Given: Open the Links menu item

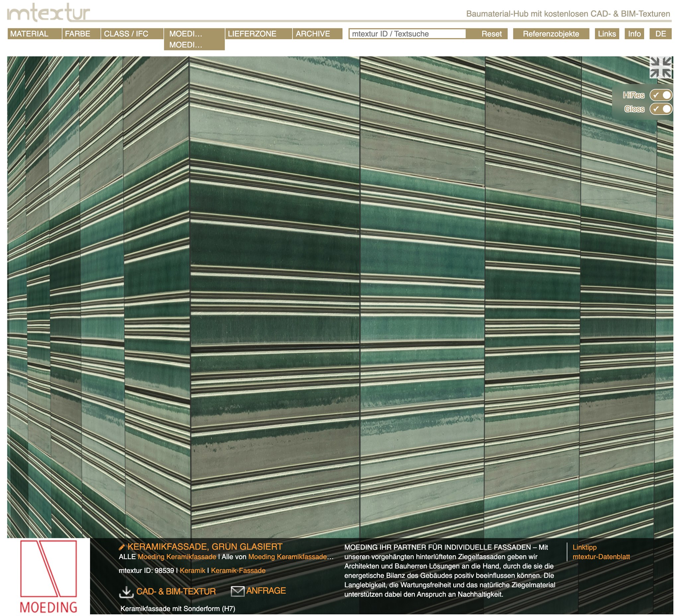Looking at the screenshot, I should (607, 34).
